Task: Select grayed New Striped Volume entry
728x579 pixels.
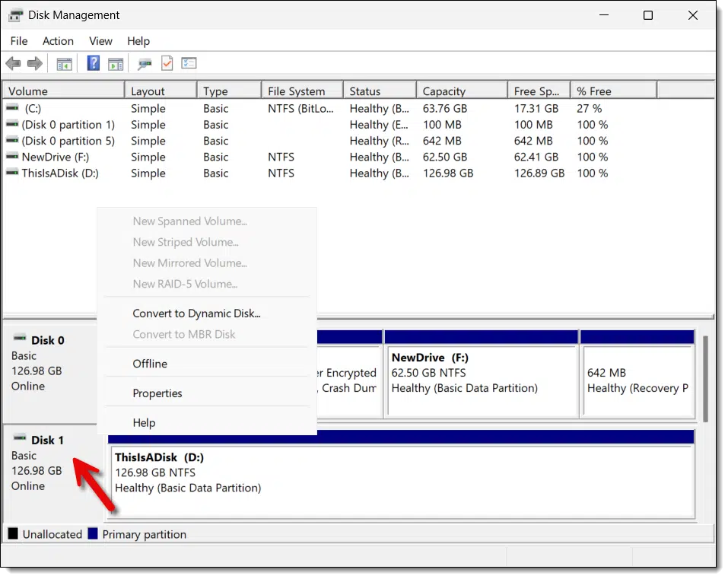Action: pyautogui.click(x=207, y=242)
